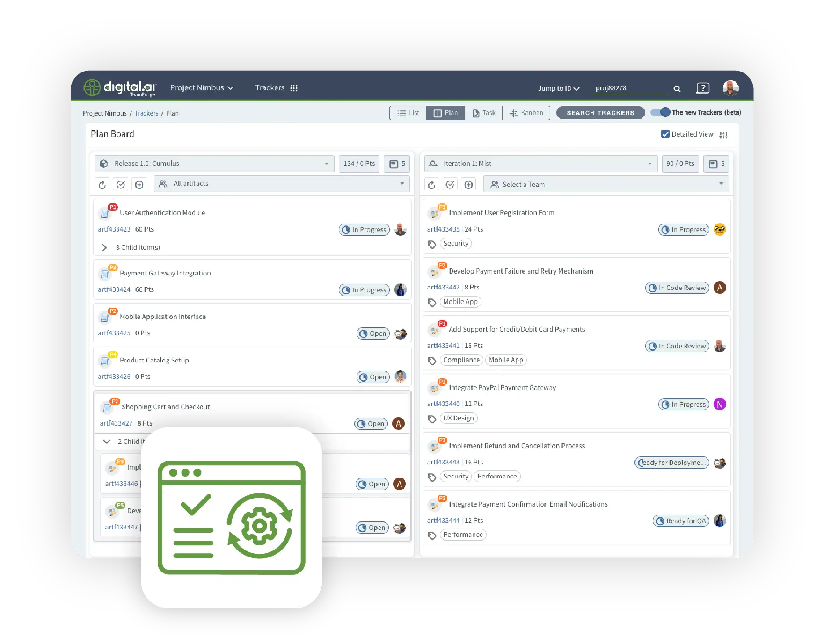Switch to the List view tab
This screenshot has height=644, width=824.
pyautogui.click(x=408, y=113)
